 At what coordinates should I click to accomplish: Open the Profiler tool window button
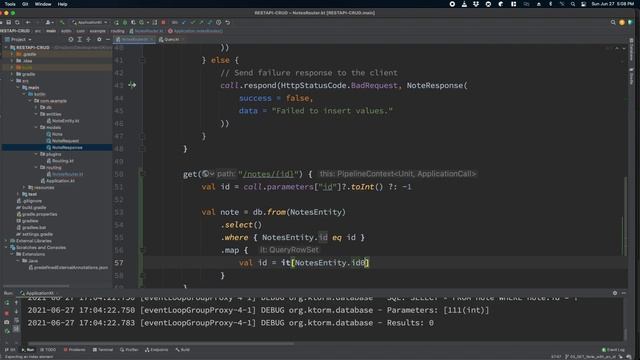click(x=129, y=350)
